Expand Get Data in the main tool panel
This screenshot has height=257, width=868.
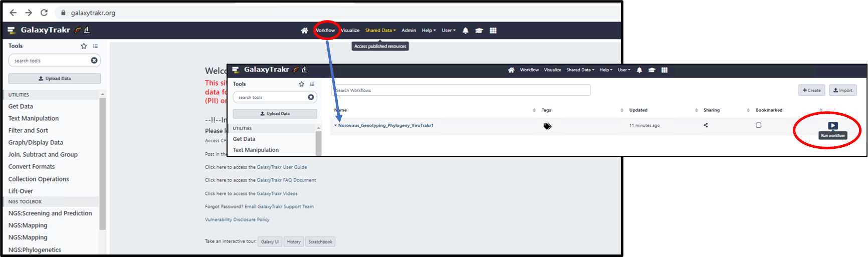tap(21, 106)
